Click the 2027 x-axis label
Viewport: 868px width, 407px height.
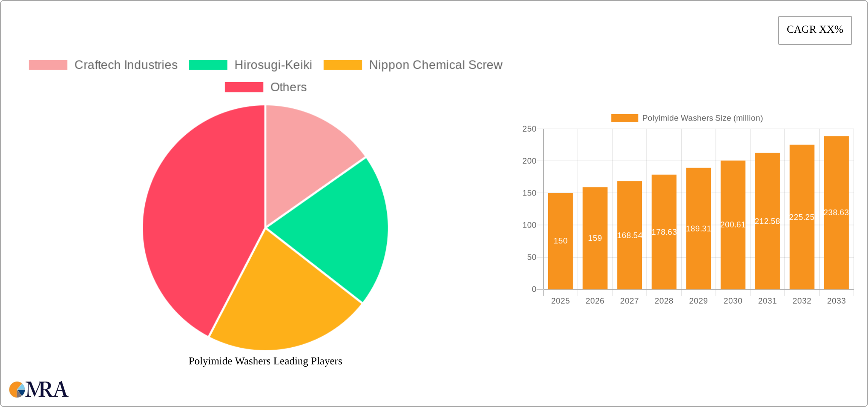(x=629, y=301)
